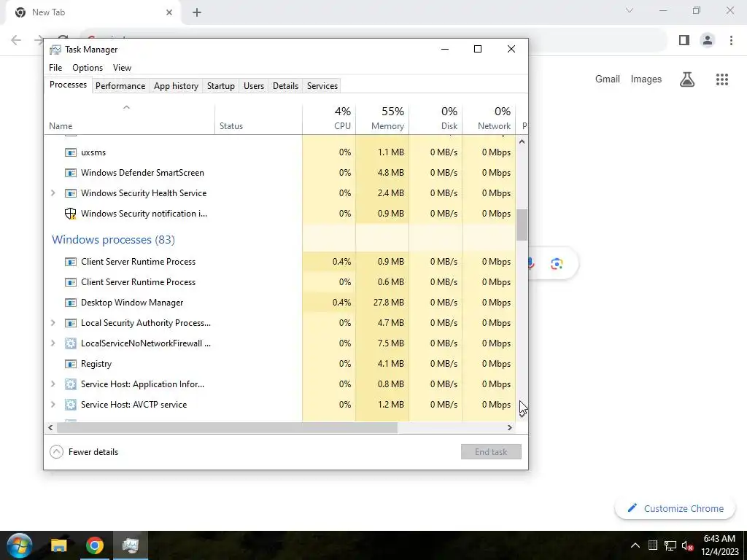
Task: Click horizontal scrollbar right arrow
Action: (x=510, y=427)
